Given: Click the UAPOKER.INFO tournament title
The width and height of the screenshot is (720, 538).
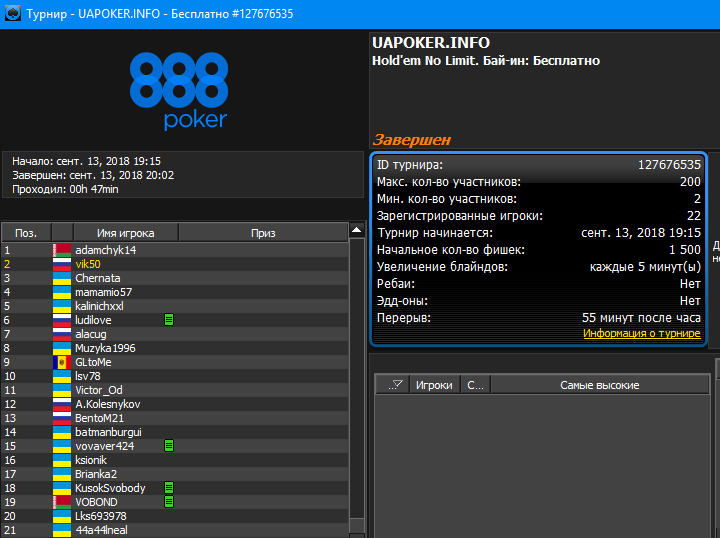Looking at the screenshot, I should 431,43.
